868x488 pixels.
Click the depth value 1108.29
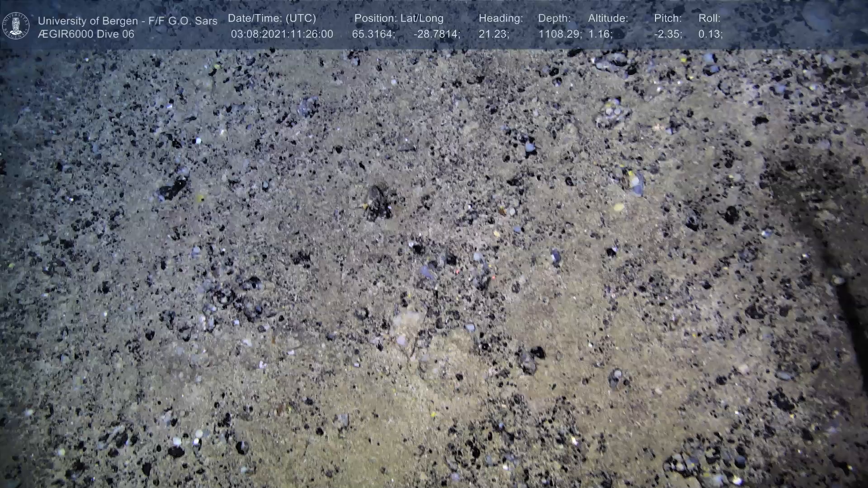(x=560, y=34)
